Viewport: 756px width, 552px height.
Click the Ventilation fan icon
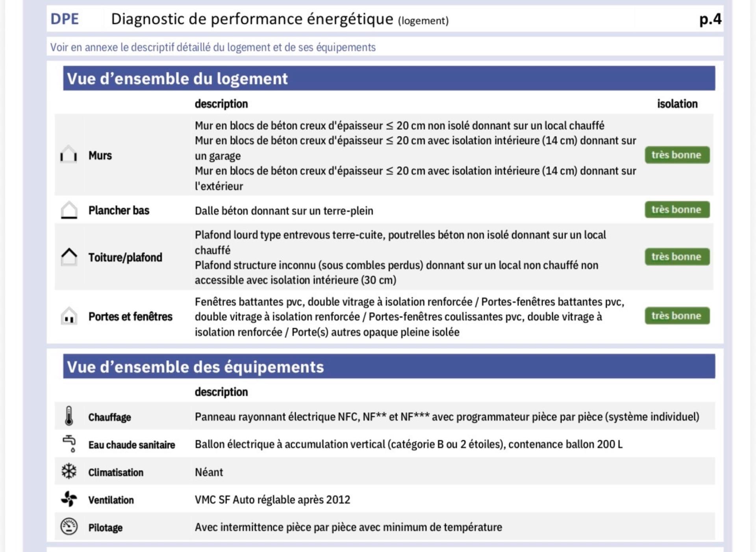click(69, 499)
